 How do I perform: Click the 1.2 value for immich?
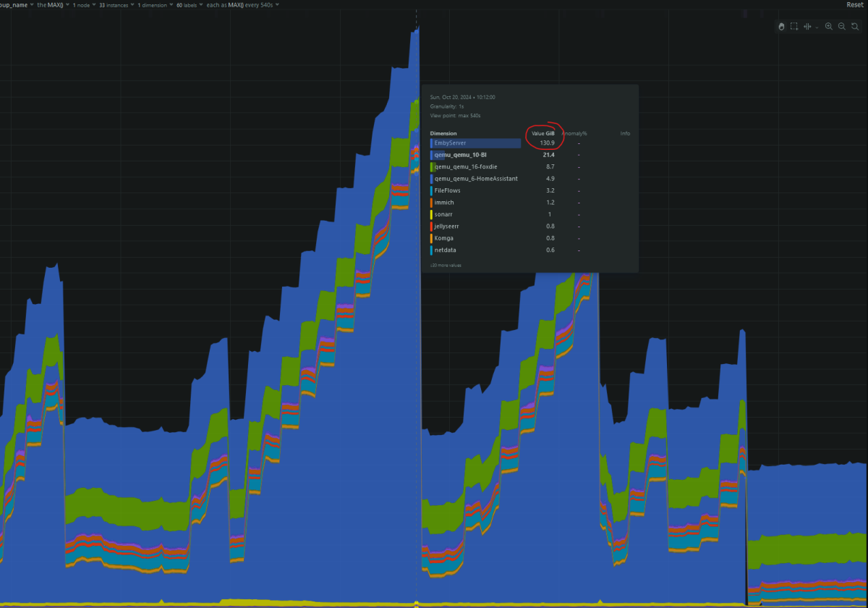tap(550, 203)
